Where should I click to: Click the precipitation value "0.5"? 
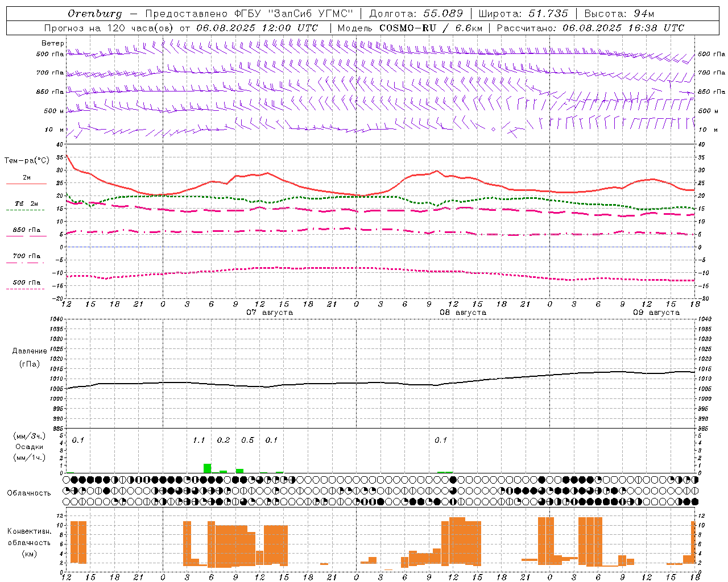(247, 440)
